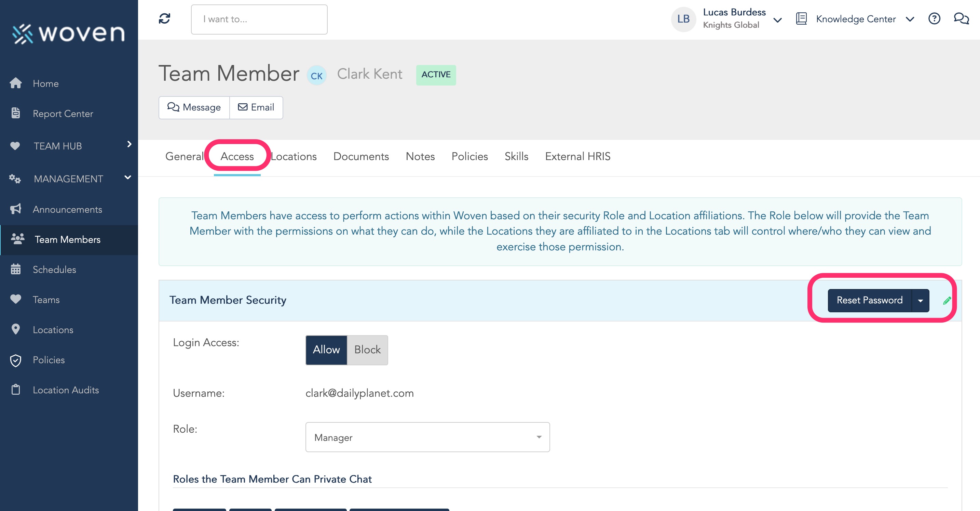
Task: Open the chat bubbles icon at top right
Action: (961, 19)
